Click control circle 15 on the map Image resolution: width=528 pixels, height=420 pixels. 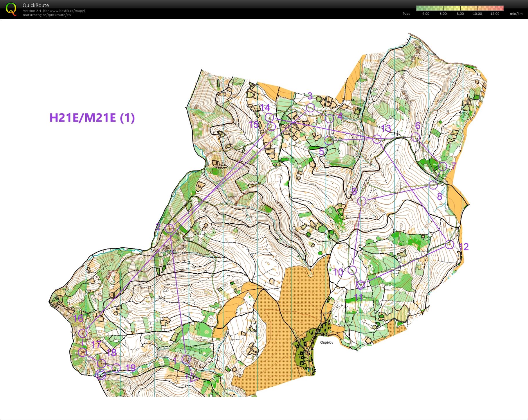271,127
